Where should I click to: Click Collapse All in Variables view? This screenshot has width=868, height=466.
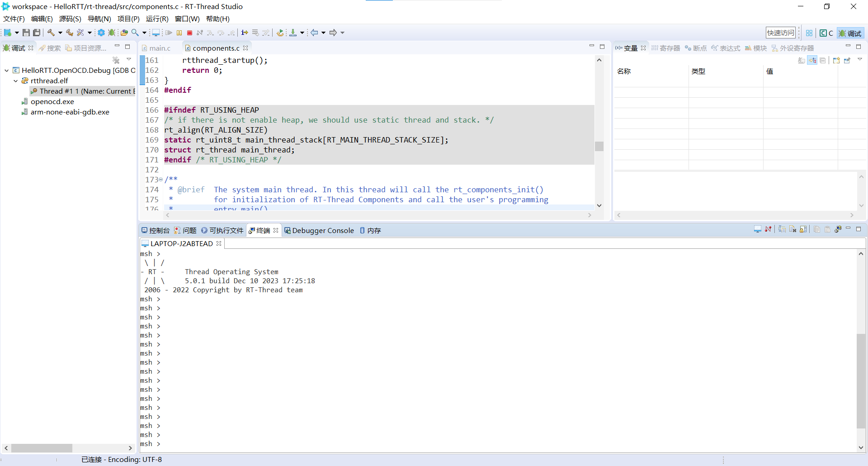pyautogui.click(x=823, y=60)
